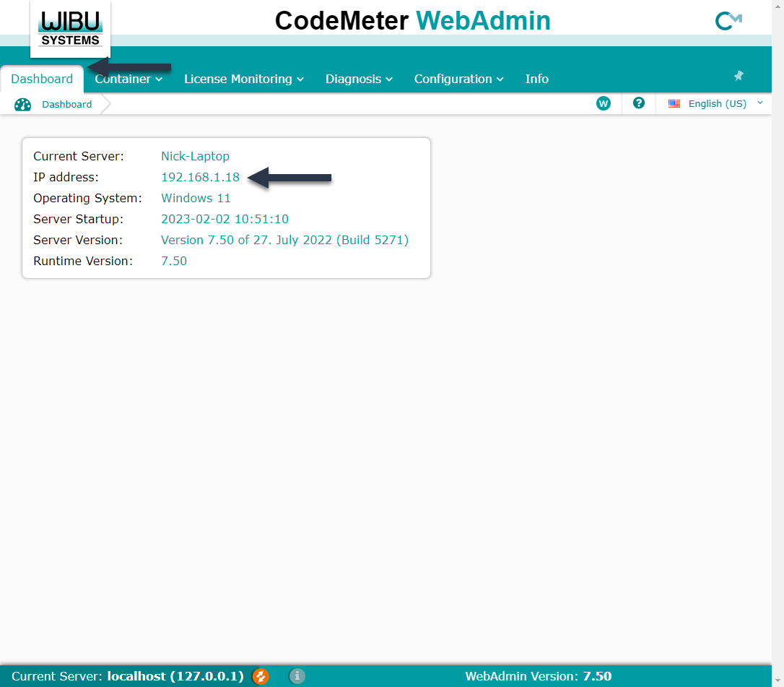Click localhost (127.0.0.1) in status bar

click(x=175, y=676)
